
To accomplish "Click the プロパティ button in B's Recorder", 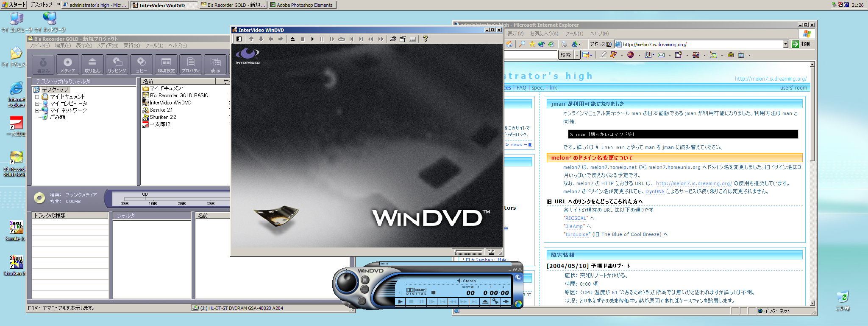I will pos(191,65).
